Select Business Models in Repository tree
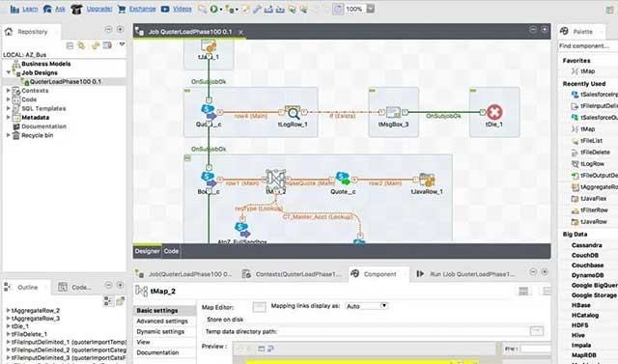This screenshot has width=618, height=364. point(46,64)
